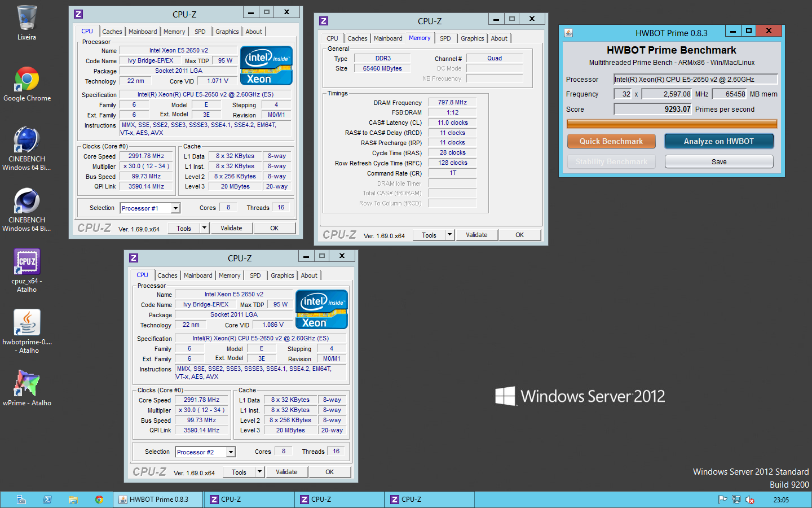The width and height of the screenshot is (812, 508).
Task: Switch to Caches tab in Processor #1 window
Action: (x=112, y=32)
